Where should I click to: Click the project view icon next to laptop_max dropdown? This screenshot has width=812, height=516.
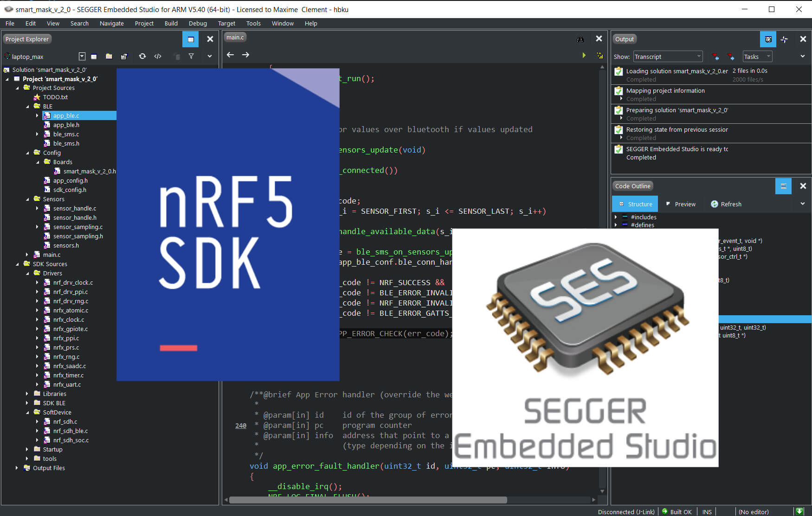coord(94,57)
